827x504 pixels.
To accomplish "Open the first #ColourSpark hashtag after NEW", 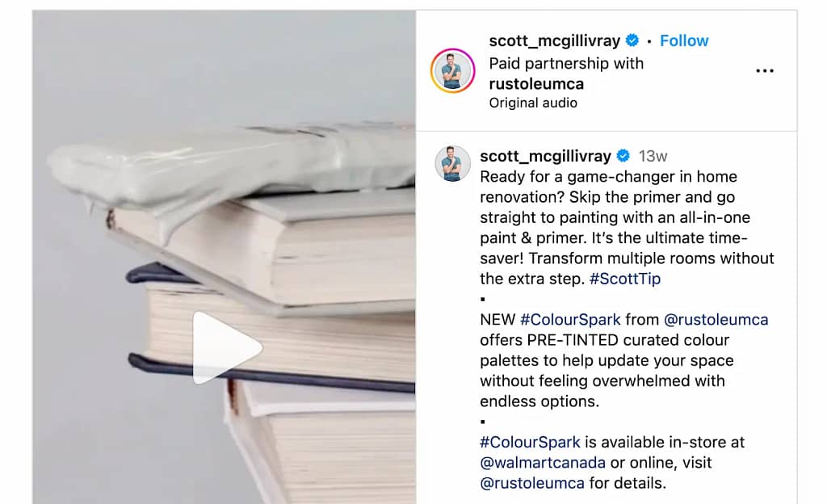I will click(x=570, y=320).
